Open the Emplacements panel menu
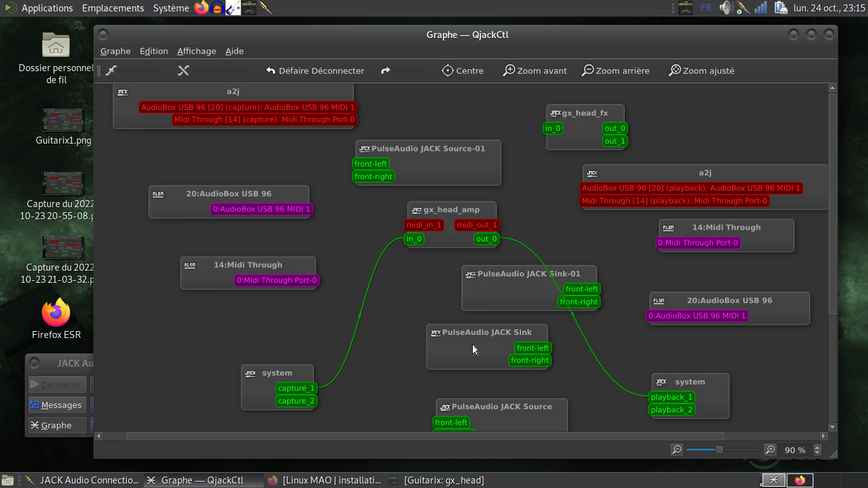This screenshot has width=868, height=488. [x=113, y=8]
